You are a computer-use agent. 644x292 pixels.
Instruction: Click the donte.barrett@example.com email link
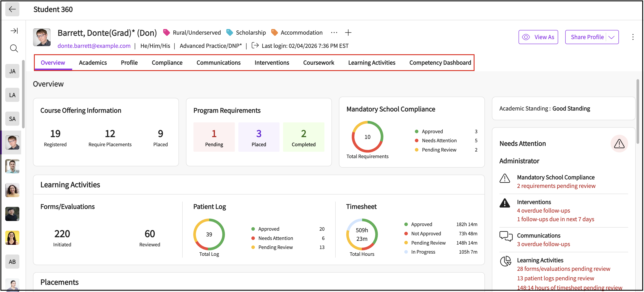(x=94, y=46)
